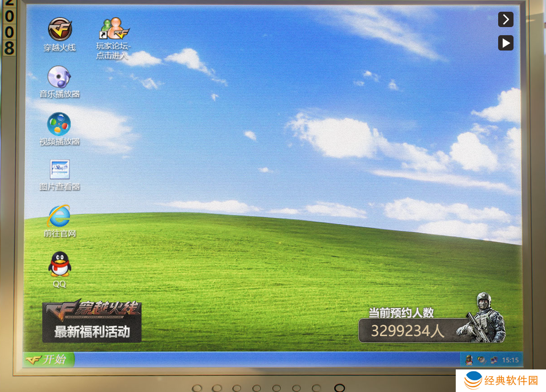Click the 15:15 taskbar clock

pos(510,360)
